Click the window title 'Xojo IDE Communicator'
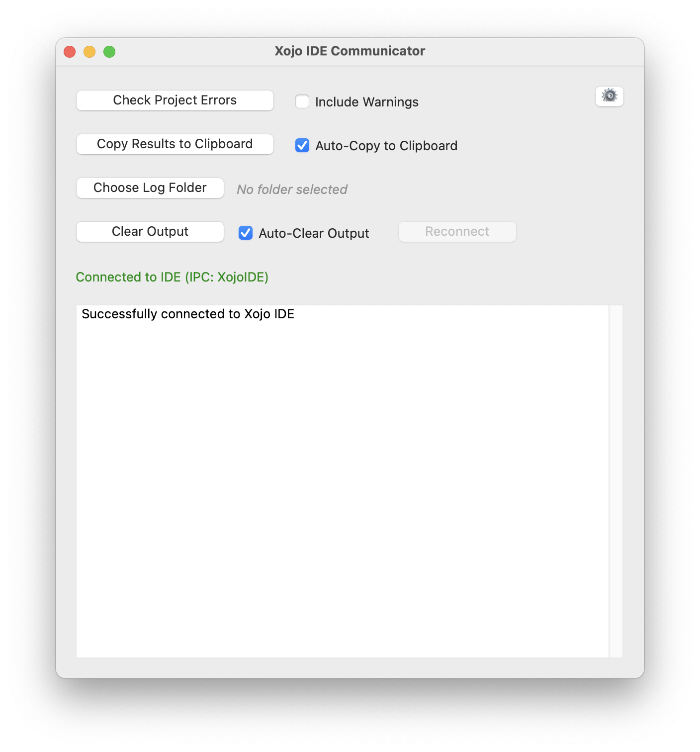 [x=350, y=51]
